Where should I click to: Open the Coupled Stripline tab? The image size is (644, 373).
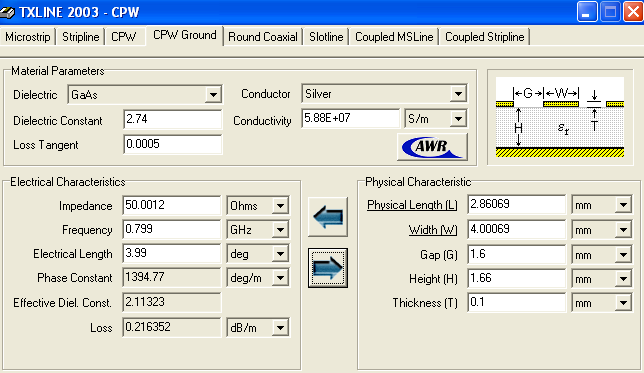click(x=485, y=37)
